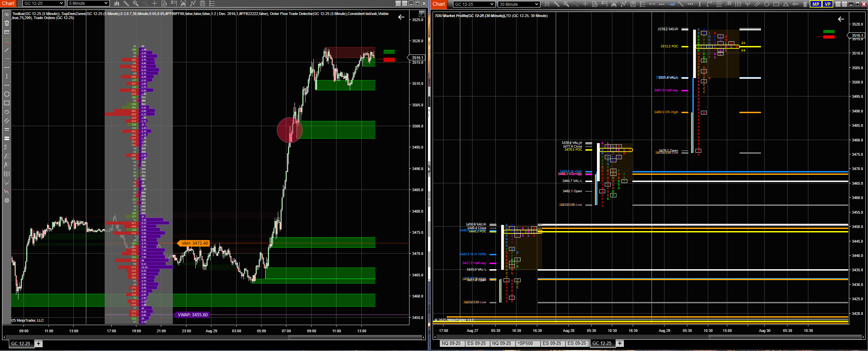Image resolution: width=868 pixels, height=351 pixels.
Task: Open Indicators on right chart toolbar
Action: coord(614,4)
